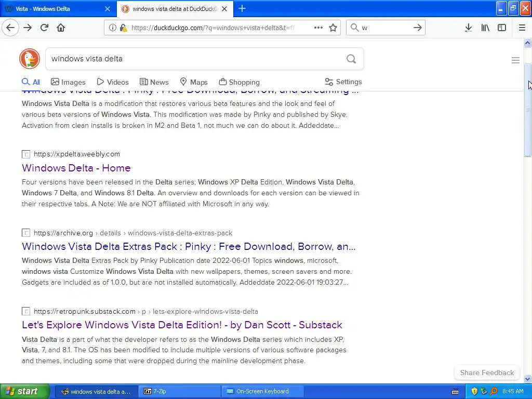The height and width of the screenshot is (399, 532).
Task: Open the browser home page
Action: click(x=61, y=28)
